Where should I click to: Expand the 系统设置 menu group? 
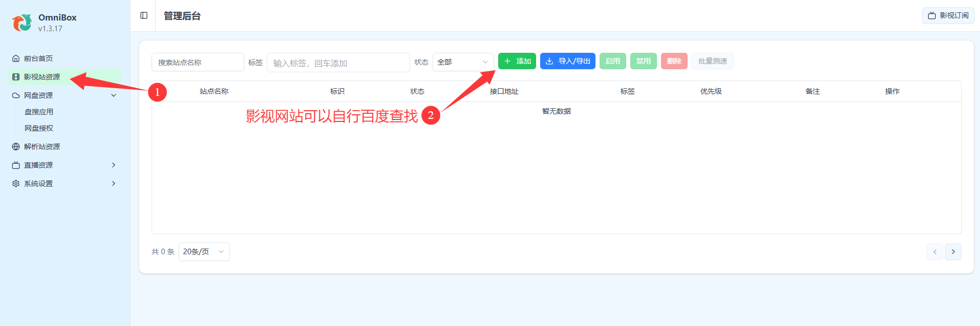pyautogui.click(x=65, y=184)
